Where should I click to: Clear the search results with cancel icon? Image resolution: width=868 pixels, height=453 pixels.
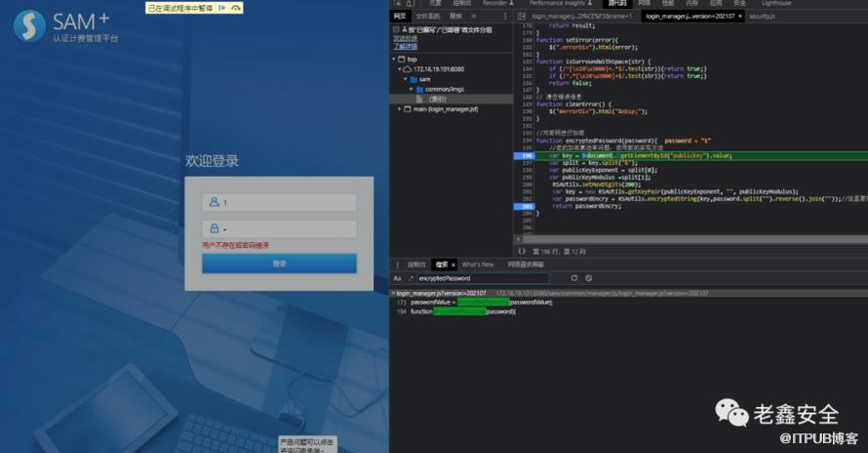click(x=587, y=278)
